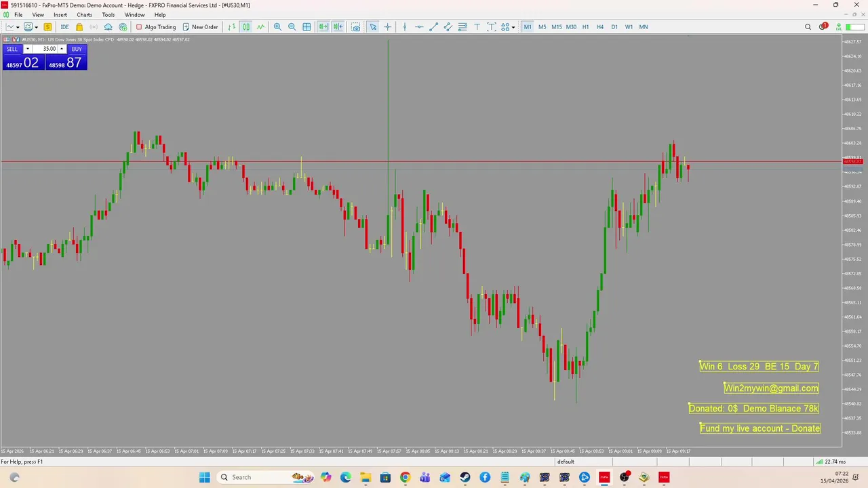Select the trendline drawing tool
This screenshot has width=868, height=488.
(434, 27)
